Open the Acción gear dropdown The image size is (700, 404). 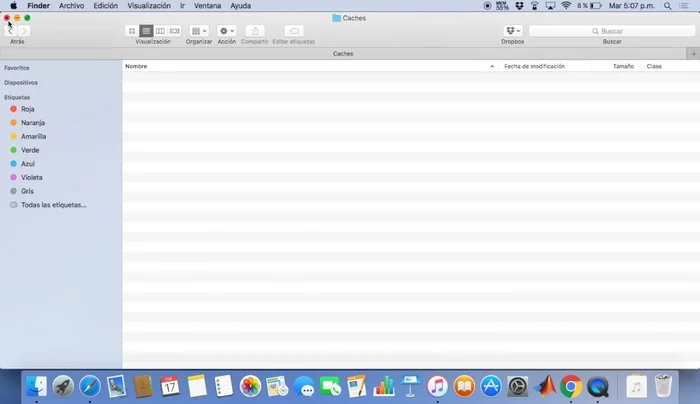(x=227, y=31)
